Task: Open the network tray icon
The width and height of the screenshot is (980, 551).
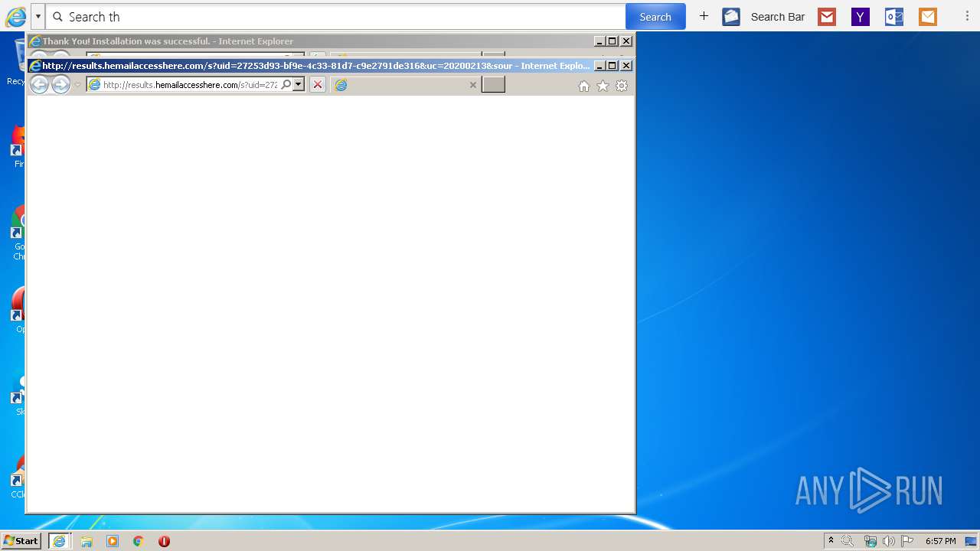Action: (x=871, y=541)
